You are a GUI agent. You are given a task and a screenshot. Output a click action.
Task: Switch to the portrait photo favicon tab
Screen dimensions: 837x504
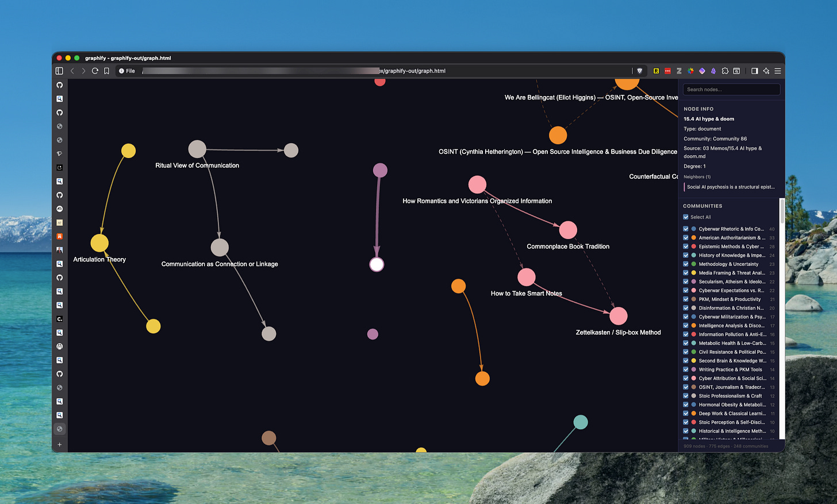click(59, 250)
